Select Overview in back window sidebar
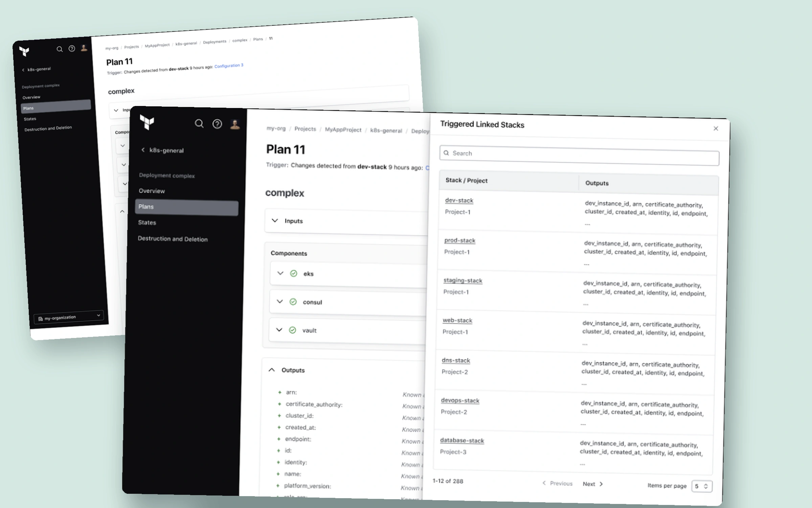The height and width of the screenshot is (508, 812). (31, 97)
